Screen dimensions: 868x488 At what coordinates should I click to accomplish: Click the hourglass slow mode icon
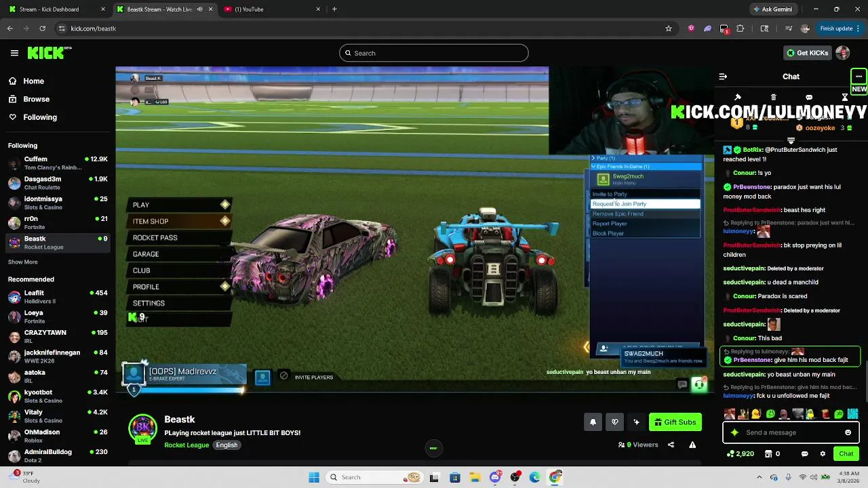(845, 97)
